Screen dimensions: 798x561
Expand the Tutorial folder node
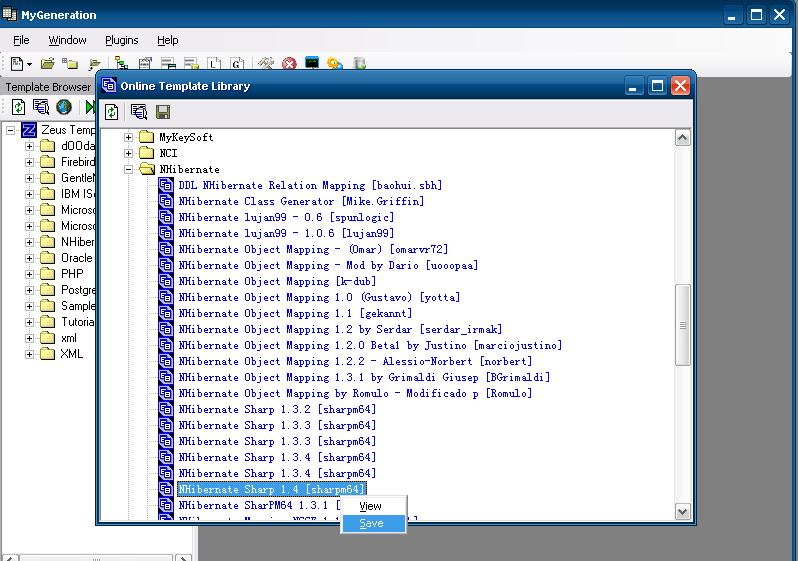[x=30, y=322]
